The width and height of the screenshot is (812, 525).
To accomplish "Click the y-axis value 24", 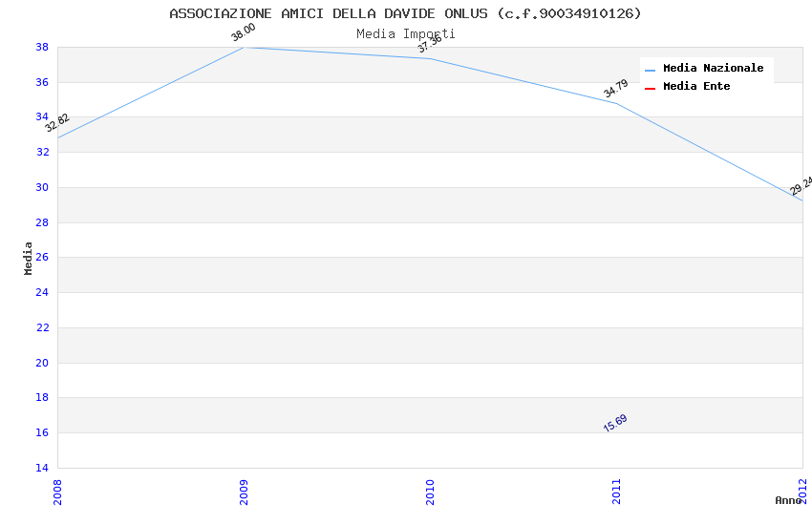I will point(42,292).
